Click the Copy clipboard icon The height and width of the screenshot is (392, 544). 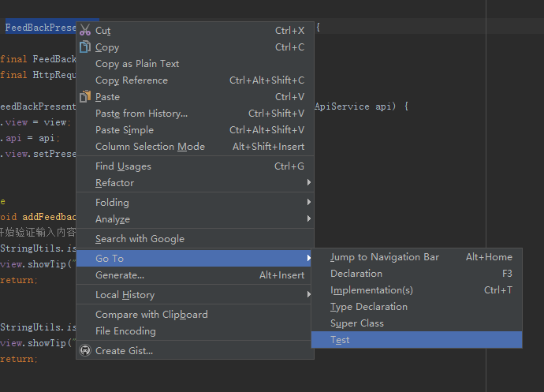(x=85, y=47)
